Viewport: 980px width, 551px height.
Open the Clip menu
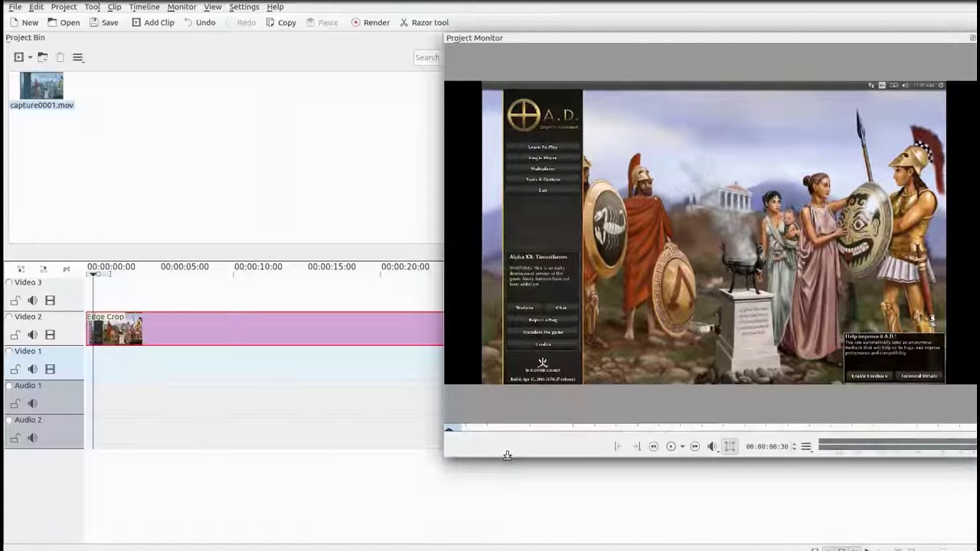coord(114,7)
